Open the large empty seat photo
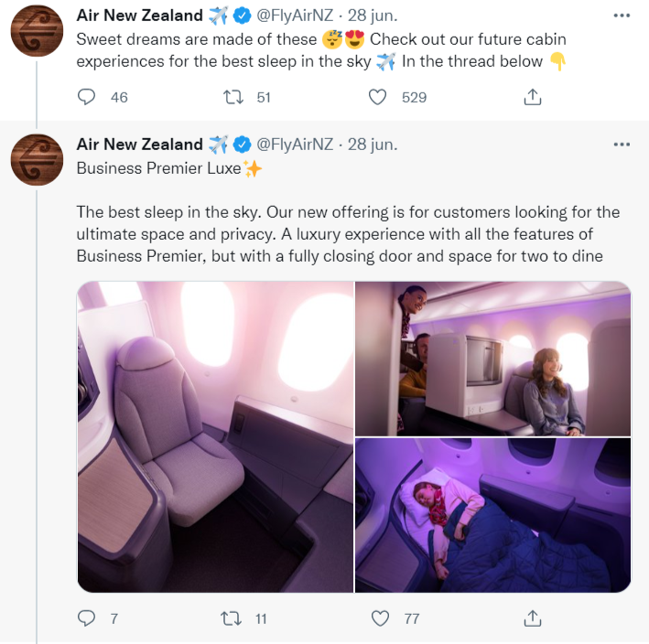 pos(215,436)
